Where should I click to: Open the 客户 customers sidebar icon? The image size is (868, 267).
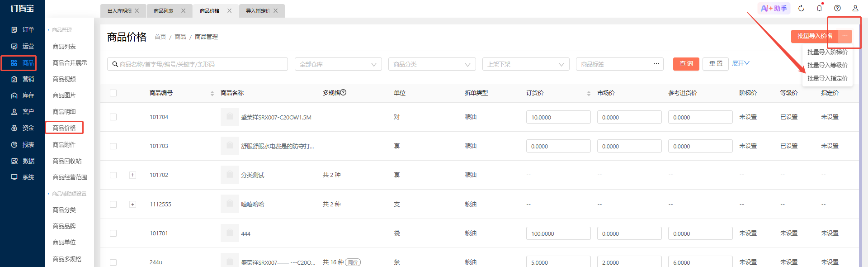click(x=14, y=112)
